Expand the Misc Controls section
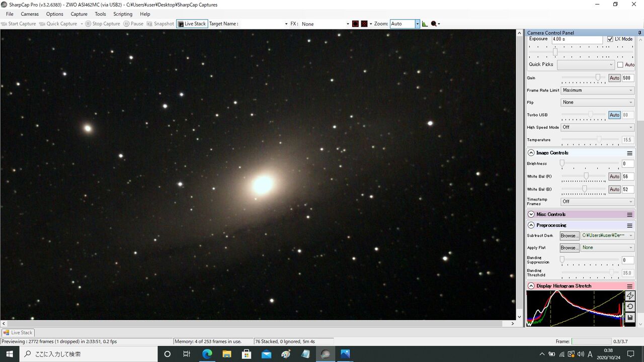The width and height of the screenshot is (644, 362). click(531, 214)
